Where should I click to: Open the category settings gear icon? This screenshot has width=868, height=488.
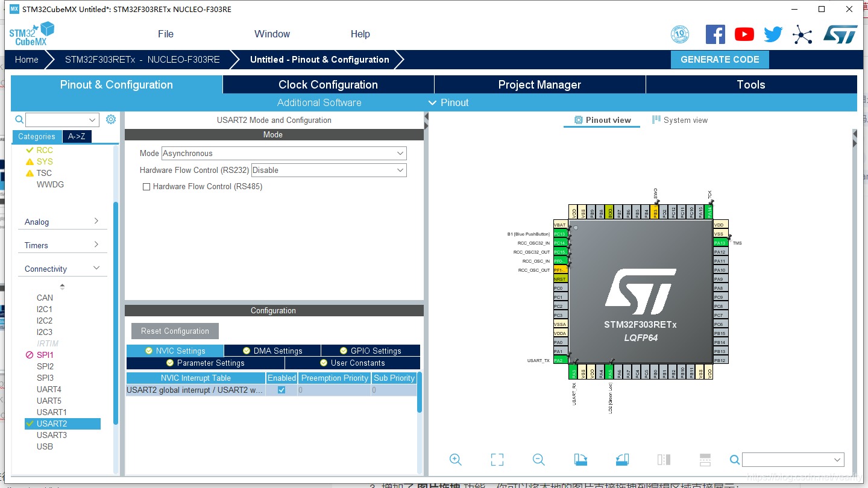(111, 119)
